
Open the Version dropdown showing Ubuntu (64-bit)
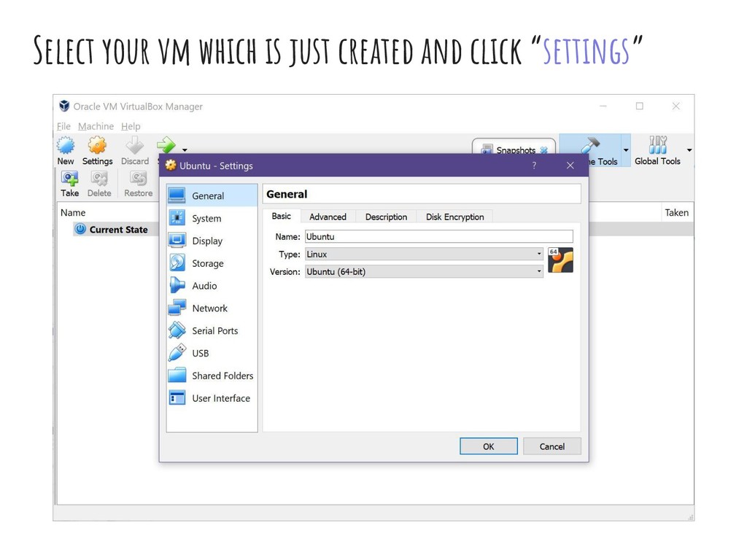tap(424, 271)
